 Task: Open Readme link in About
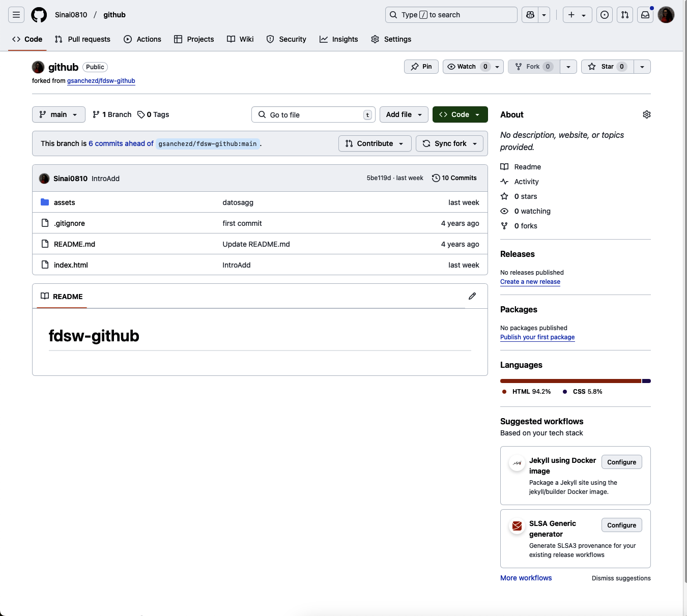(521, 167)
